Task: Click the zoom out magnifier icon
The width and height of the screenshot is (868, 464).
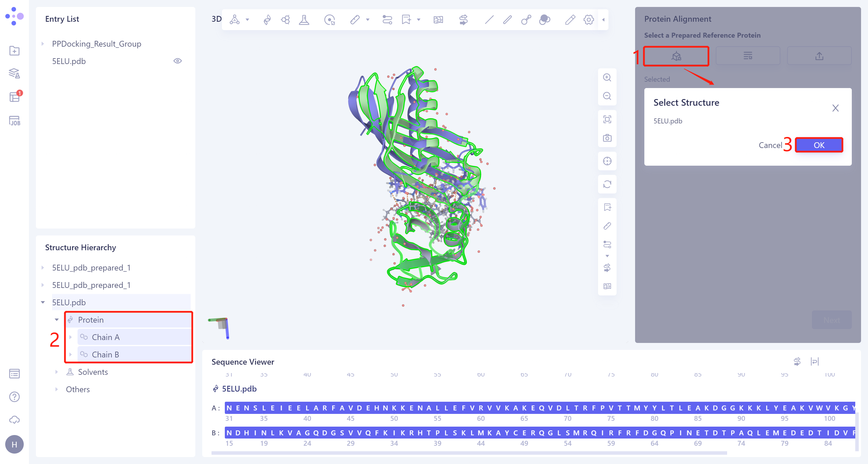Action: coord(607,96)
